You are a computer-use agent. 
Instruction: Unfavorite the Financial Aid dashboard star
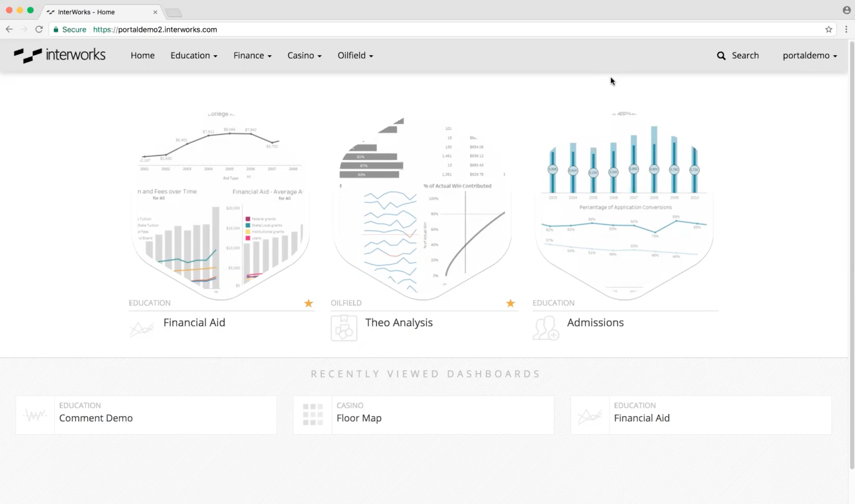308,303
